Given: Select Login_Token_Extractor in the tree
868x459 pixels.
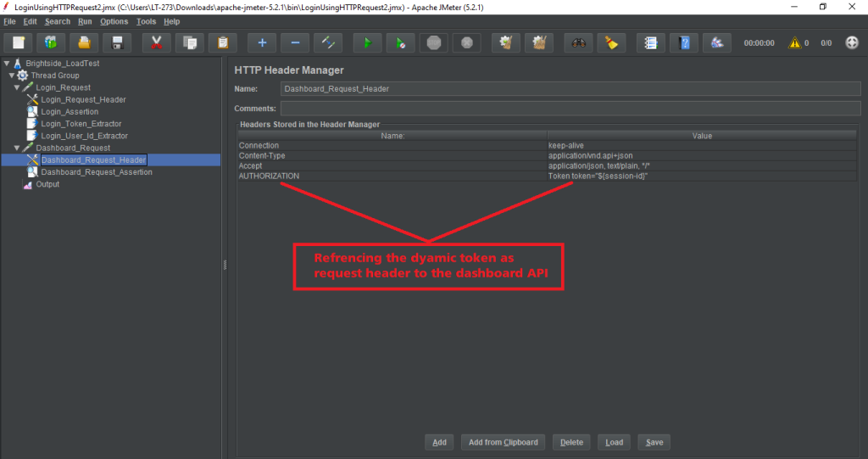Looking at the screenshot, I should pyautogui.click(x=81, y=124).
